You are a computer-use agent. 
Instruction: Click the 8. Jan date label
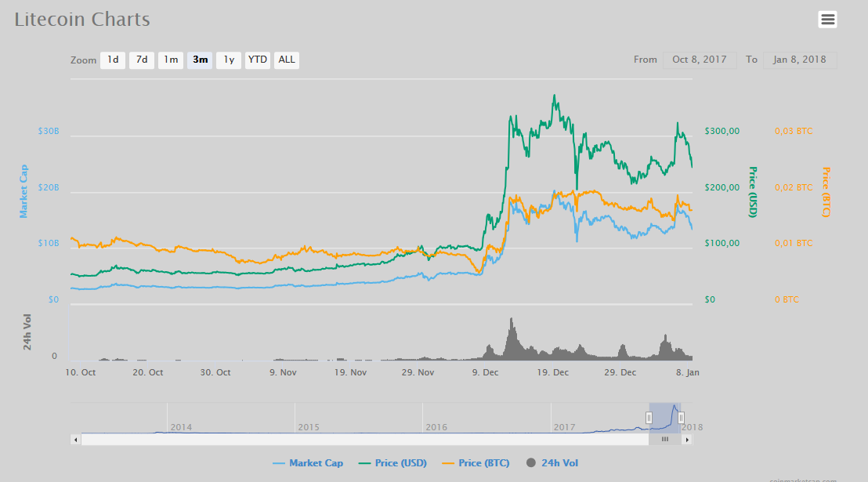688,372
